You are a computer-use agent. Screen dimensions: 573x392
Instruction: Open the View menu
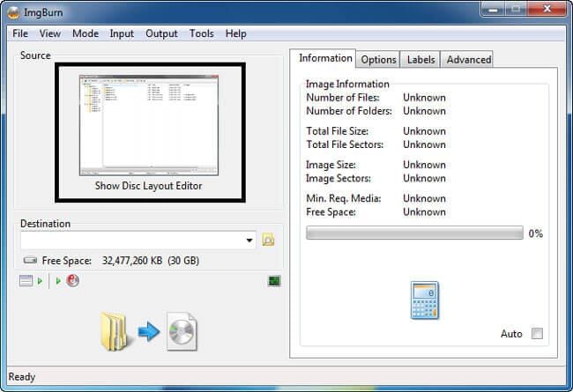tap(50, 33)
